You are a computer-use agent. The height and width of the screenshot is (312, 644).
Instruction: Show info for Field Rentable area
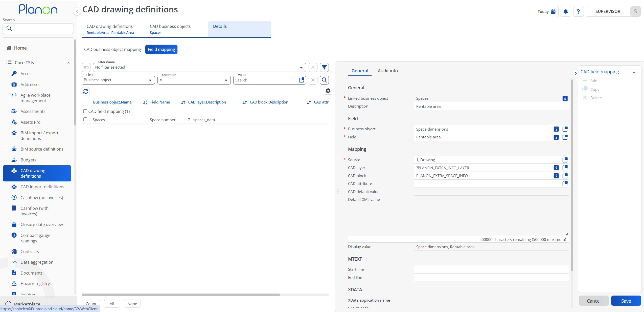[556, 137]
